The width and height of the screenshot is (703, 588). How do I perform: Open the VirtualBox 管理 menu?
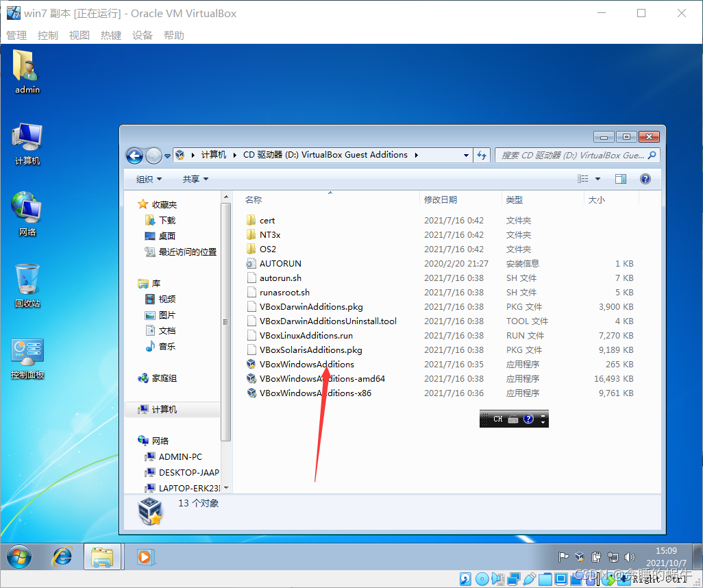coord(16,36)
